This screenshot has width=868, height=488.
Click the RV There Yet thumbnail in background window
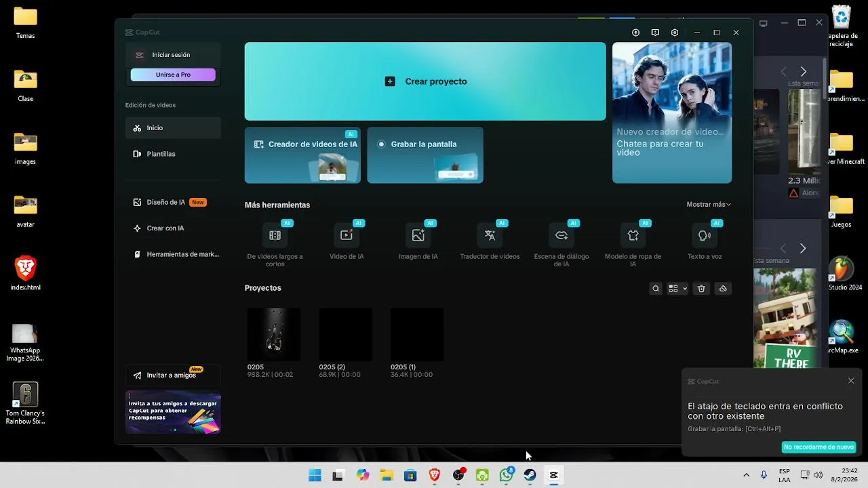point(785,318)
